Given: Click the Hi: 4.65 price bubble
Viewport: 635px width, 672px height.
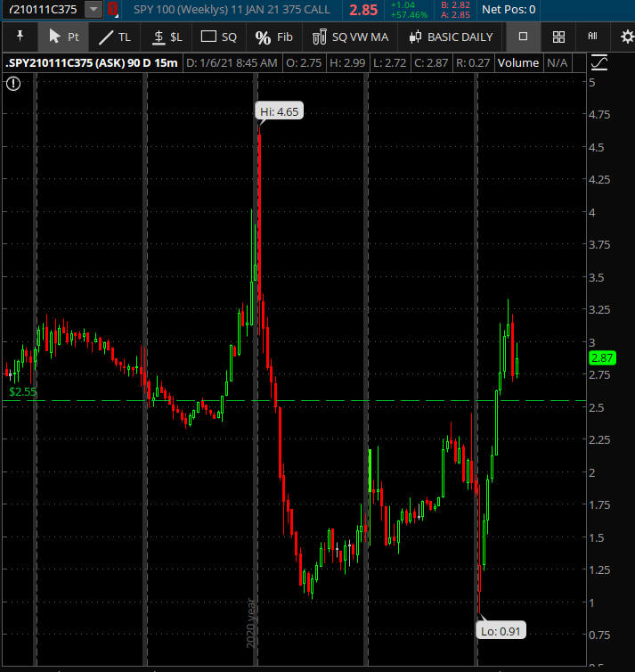Looking at the screenshot, I should tap(279, 111).
